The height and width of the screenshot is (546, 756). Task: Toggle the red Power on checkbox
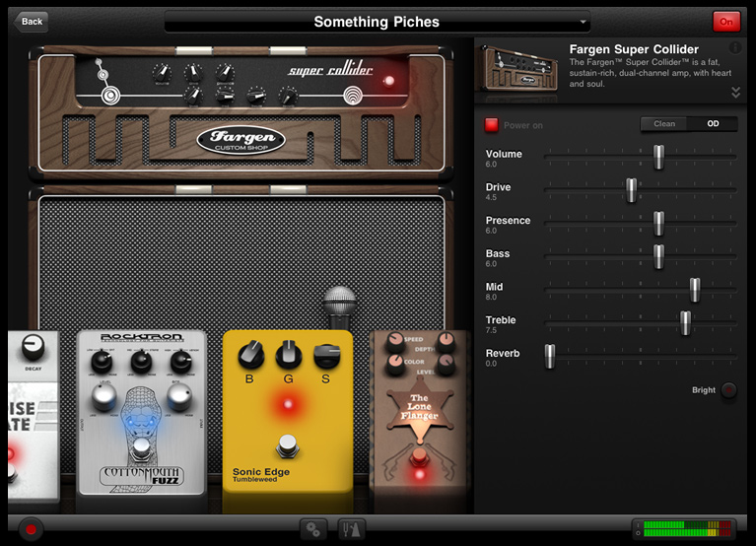coord(491,125)
